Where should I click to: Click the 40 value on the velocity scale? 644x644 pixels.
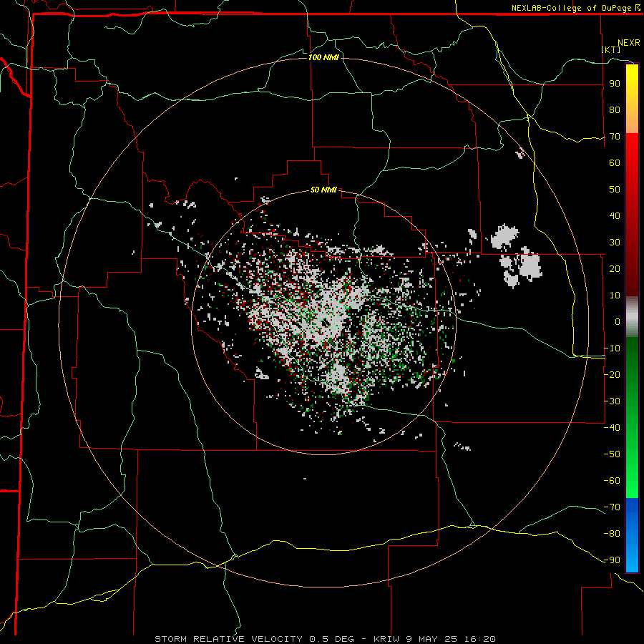(615, 216)
